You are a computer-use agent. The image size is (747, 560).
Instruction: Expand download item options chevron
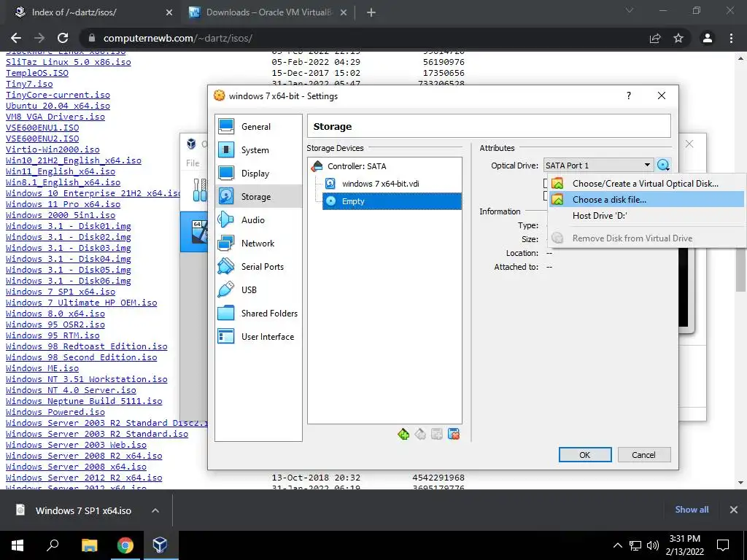pyautogui.click(x=155, y=510)
